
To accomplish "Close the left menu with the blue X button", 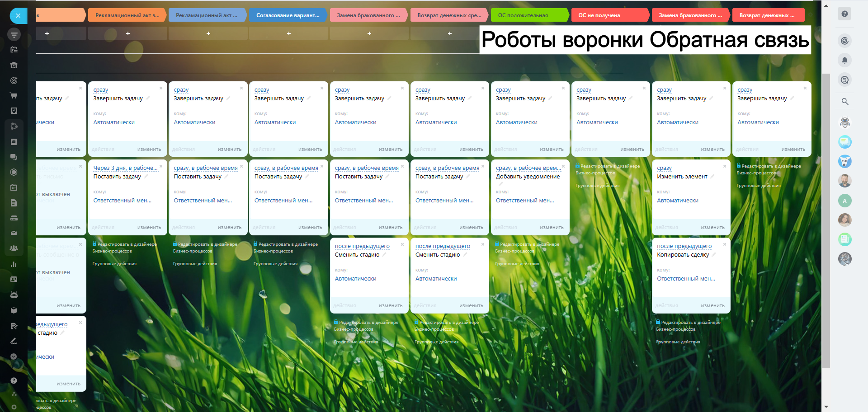I will [x=18, y=16].
